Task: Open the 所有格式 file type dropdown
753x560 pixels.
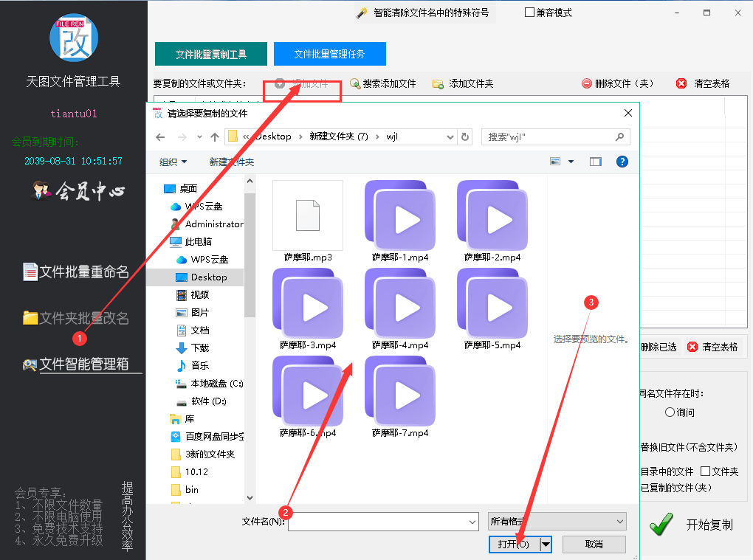Action: click(557, 521)
